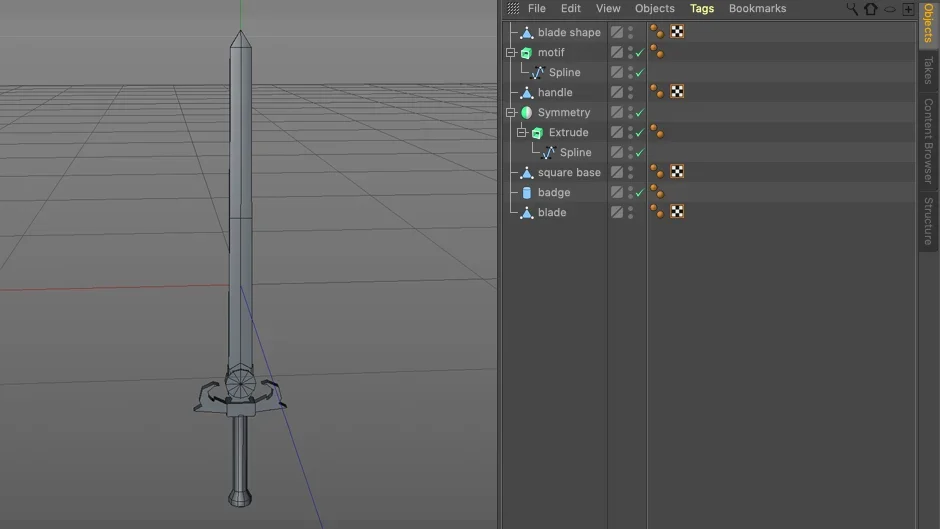Click the Extrude generator icon
The height and width of the screenshot is (529, 940).
coord(538,133)
